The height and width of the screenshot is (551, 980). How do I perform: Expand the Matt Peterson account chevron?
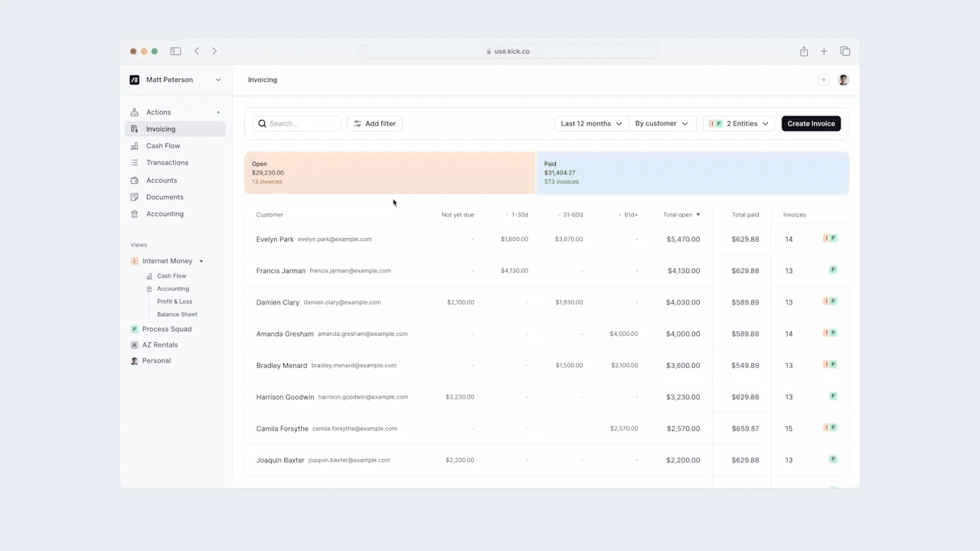coord(219,80)
